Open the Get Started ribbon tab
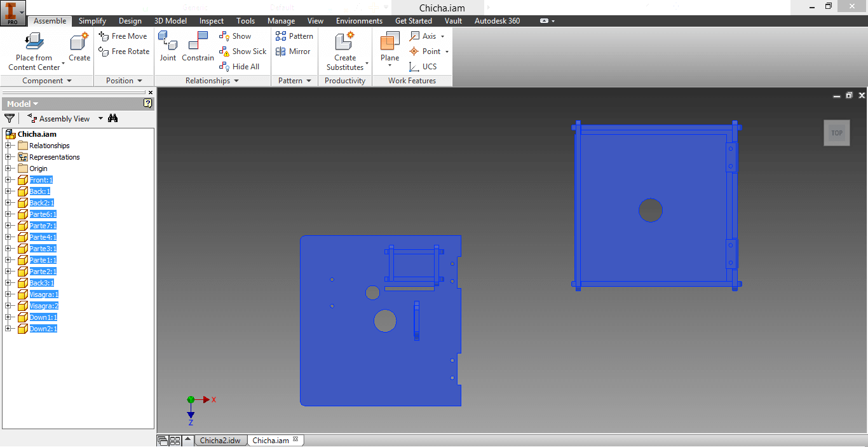Image resolution: width=868 pixels, height=447 pixels. pyautogui.click(x=414, y=21)
